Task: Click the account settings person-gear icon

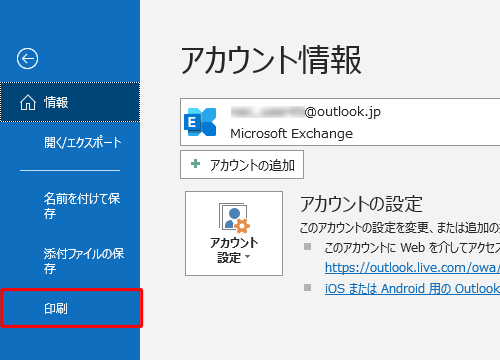Action: coord(234,218)
